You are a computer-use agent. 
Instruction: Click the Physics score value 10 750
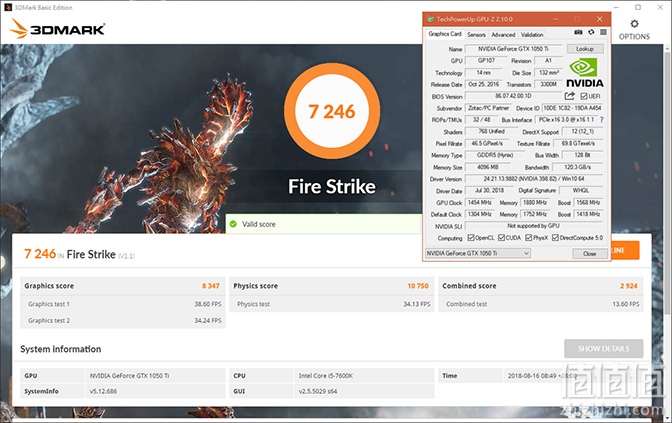(x=418, y=286)
